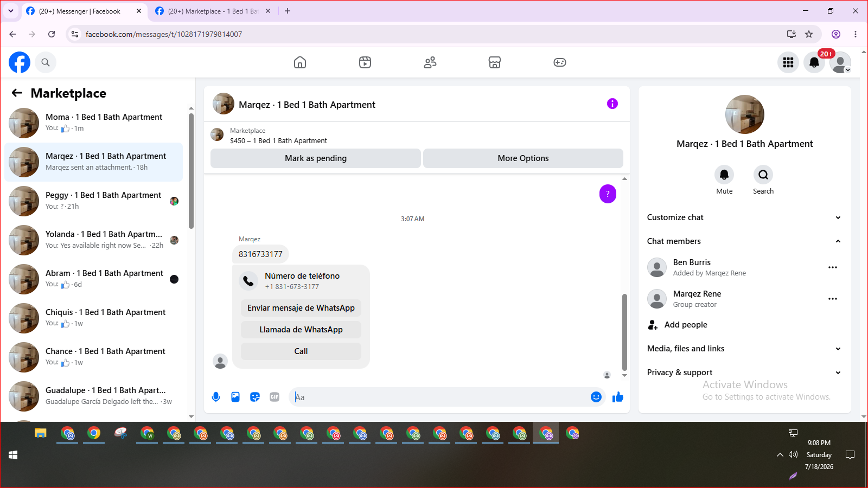Viewport: 868px width, 488px height.
Task: Choose a GIF from the GIF icon
Action: coord(275,397)
